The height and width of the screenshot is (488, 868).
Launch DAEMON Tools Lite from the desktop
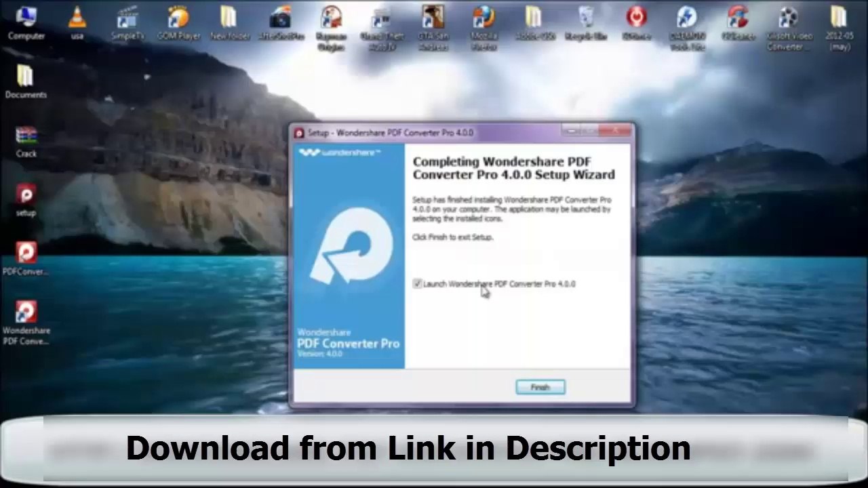[x=687, y=27]
